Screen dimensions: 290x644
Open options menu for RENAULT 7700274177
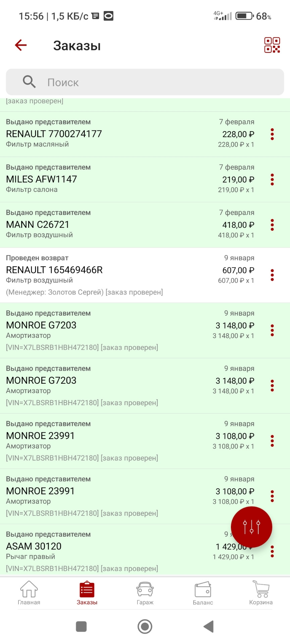(272, 134)
